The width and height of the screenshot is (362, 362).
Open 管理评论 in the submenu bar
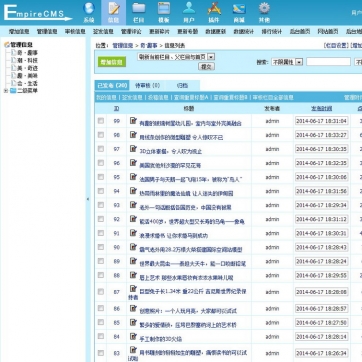pos(131,32)
